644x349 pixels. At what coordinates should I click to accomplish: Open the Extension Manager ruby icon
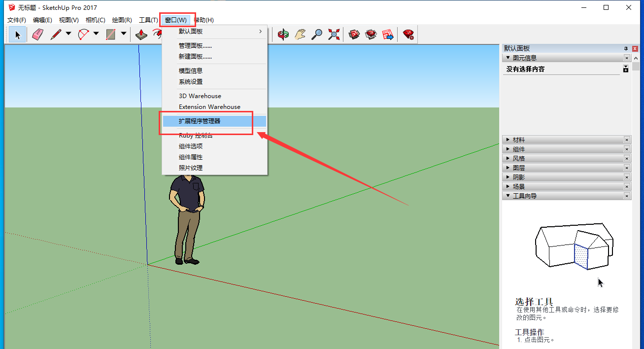(408, 35)
